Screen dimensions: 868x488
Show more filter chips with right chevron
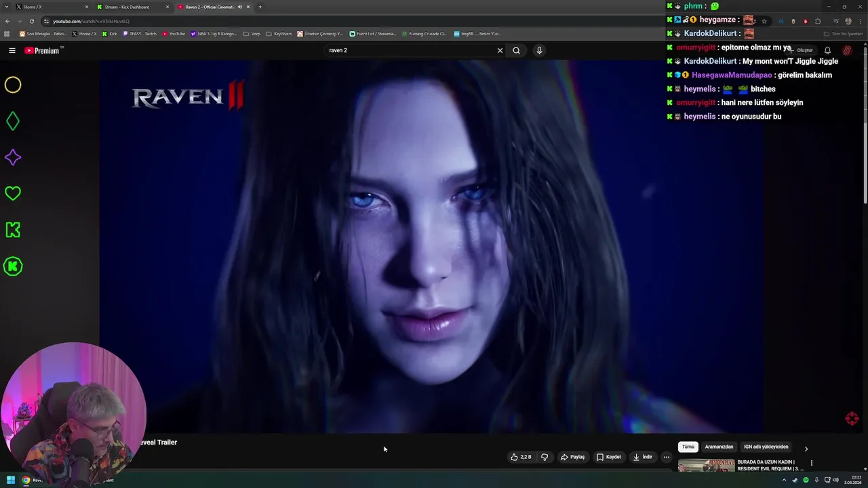[x=806, y=449]
